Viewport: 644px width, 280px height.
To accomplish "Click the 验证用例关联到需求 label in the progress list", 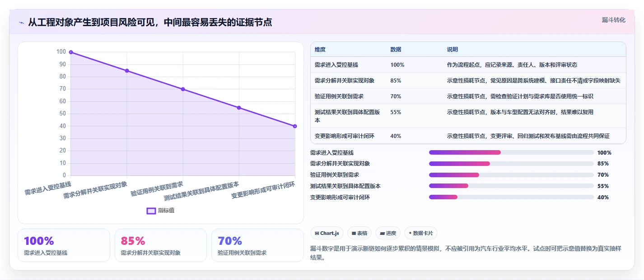I will click(335, 175).
